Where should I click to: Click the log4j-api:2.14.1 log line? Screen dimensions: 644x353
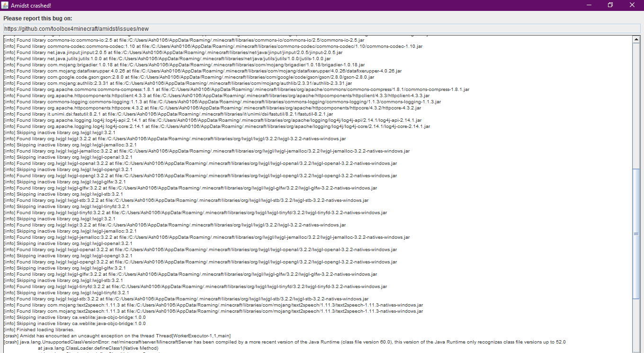(x=213, y=120)
